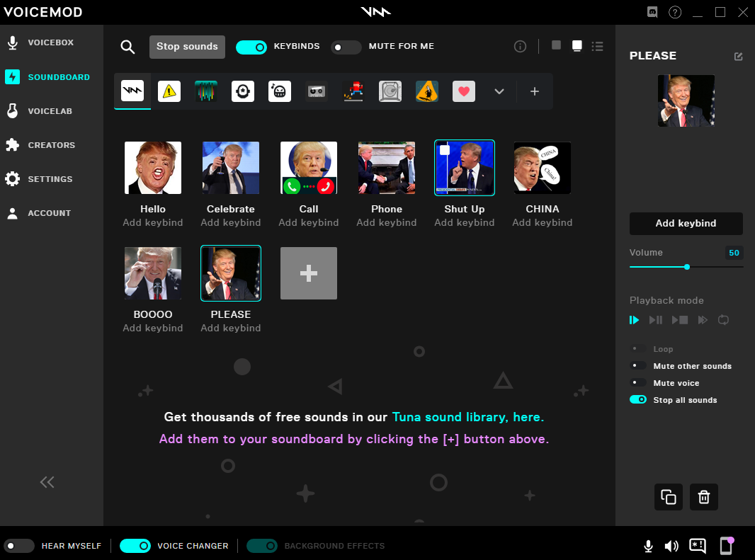
Task: Open the star badge soundboard
Action: (243, 91)
